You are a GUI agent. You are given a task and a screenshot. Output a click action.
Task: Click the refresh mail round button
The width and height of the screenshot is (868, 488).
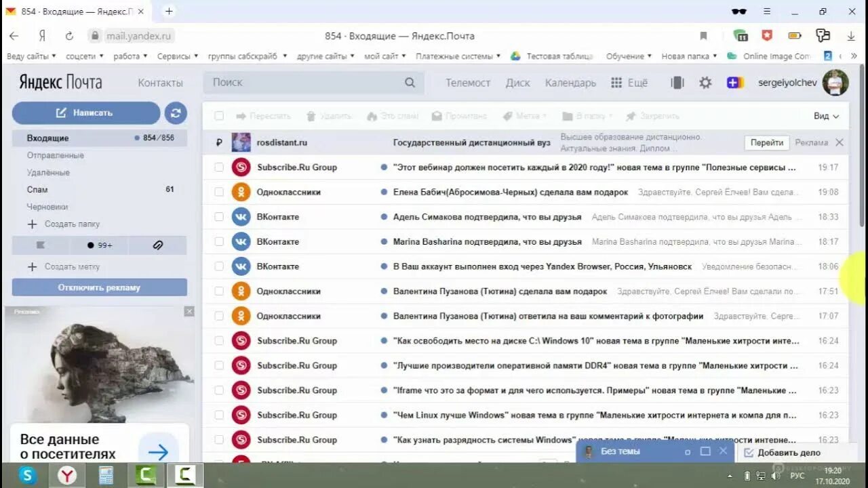[176, 113]
